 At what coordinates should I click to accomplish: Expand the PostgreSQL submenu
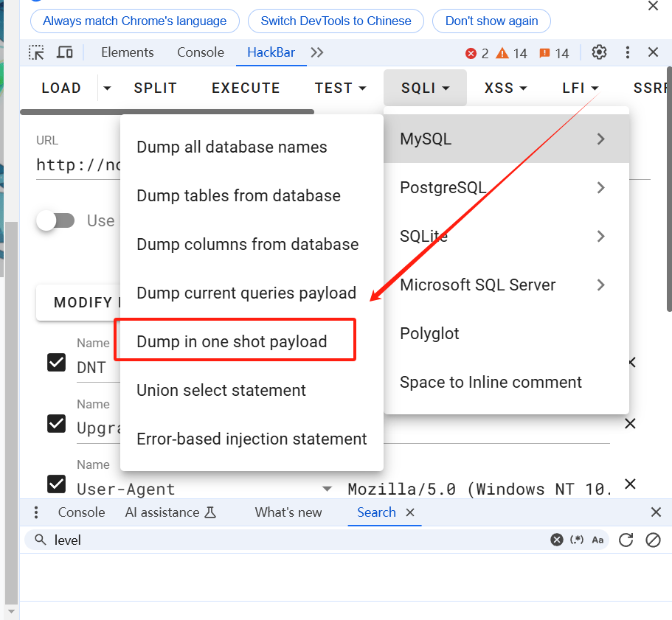pos(507,187)
